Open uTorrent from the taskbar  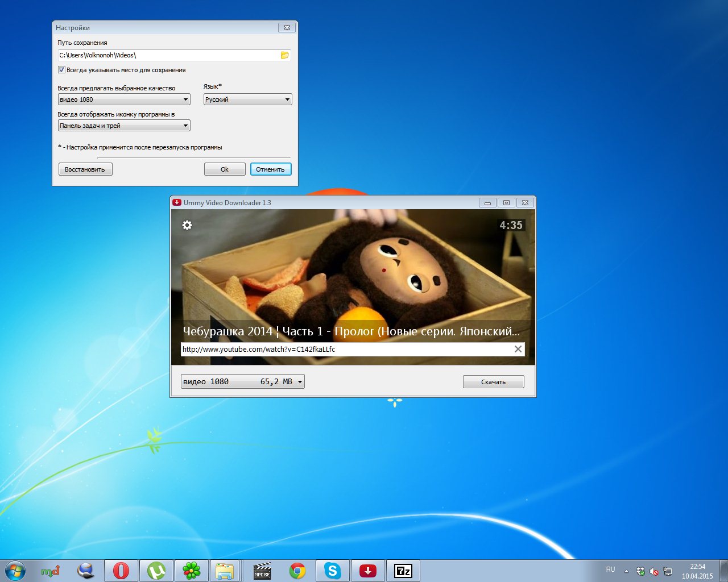(156, 571)
